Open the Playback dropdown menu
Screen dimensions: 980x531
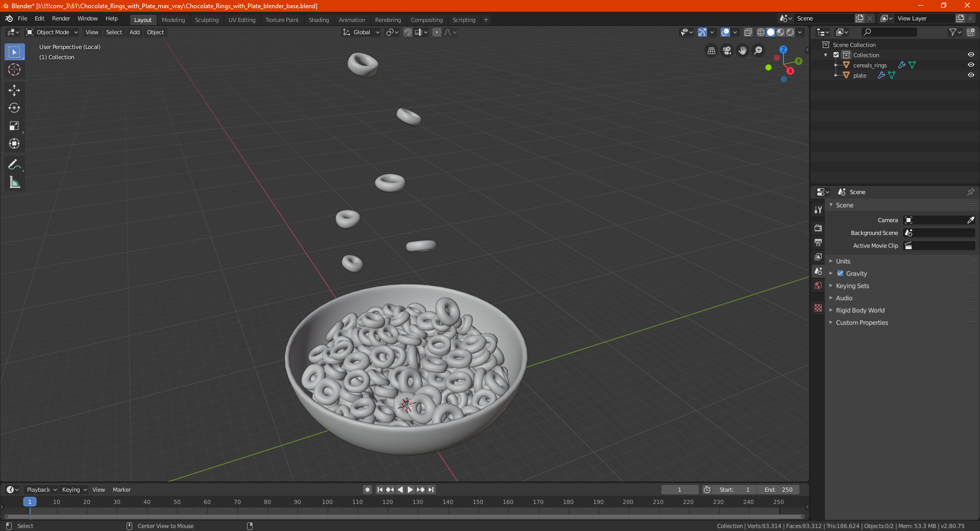pyautogui.click(x=41, y=490)
